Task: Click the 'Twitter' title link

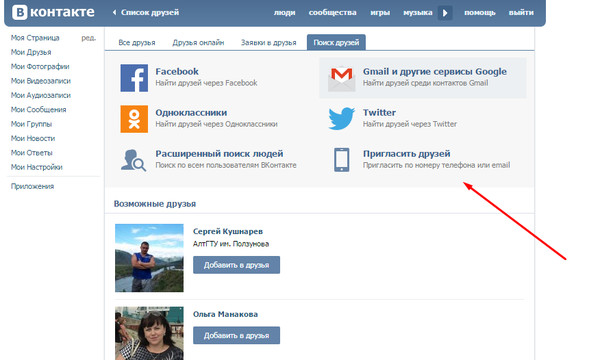Action: (x=379, y=112)
